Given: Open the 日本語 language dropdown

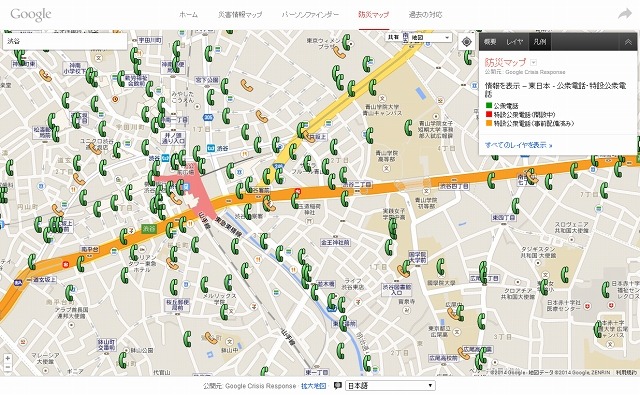Looking at the screenshot, I should click(390, 386).
